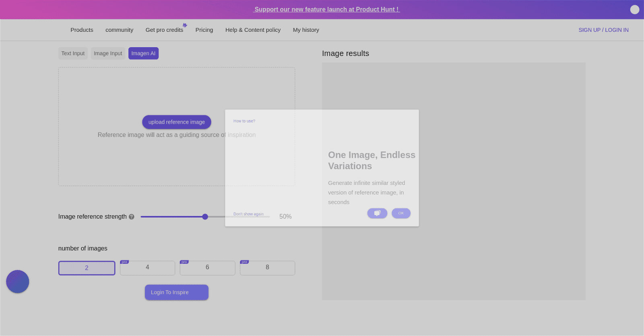Dismiss the banner with the round white button
This screenshot has width=644, height=336.
pos(634,10)
